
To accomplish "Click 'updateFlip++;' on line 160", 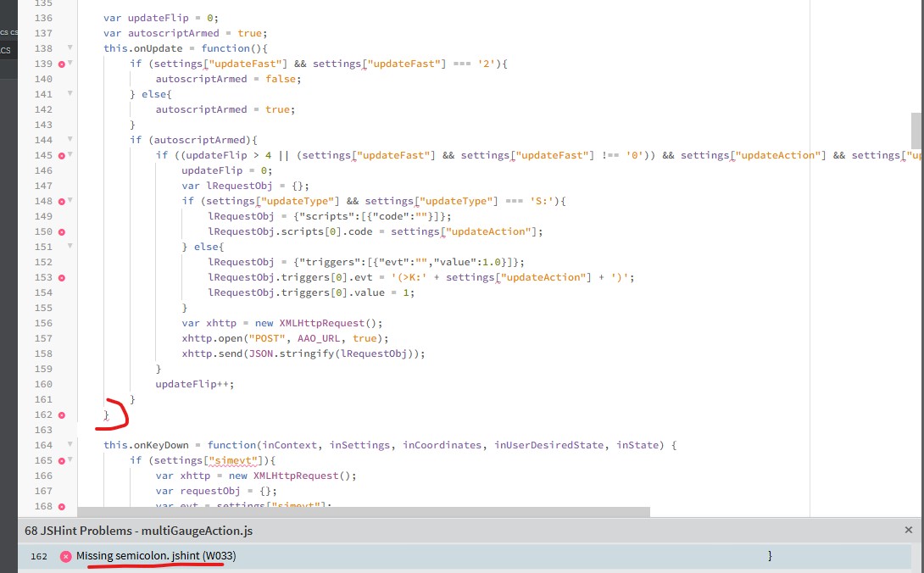I will (x=194, y=384).
